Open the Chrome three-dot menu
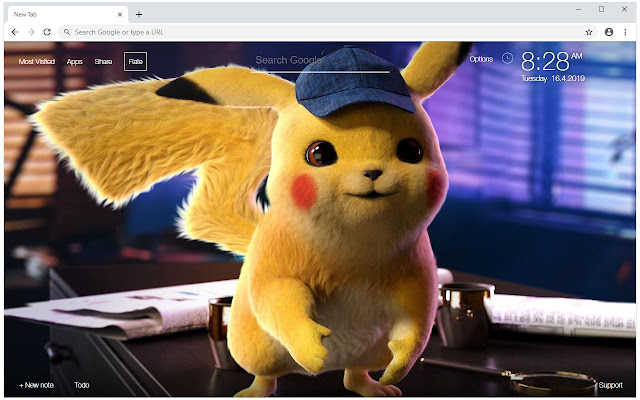The image size is (640, 400). [625, 32]
